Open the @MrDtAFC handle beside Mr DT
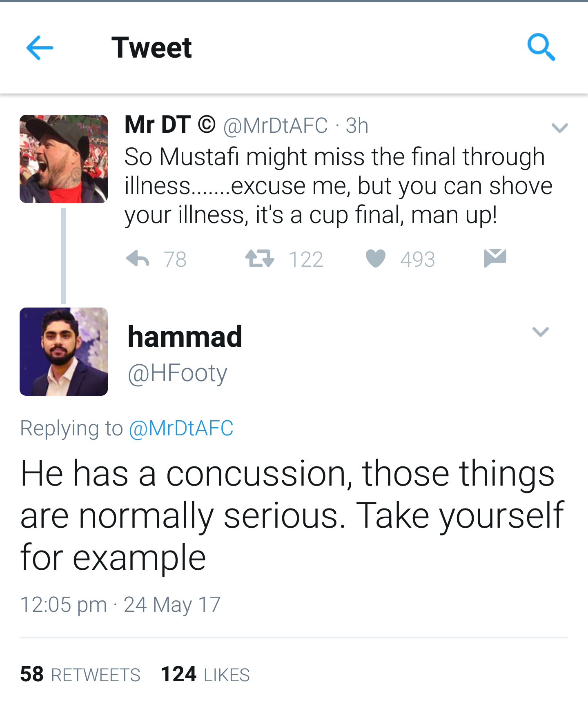 pos(275,125)
